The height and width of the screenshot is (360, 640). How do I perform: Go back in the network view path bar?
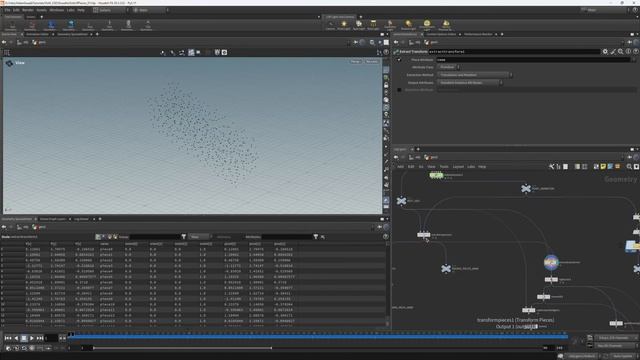[x=396, y=157]
